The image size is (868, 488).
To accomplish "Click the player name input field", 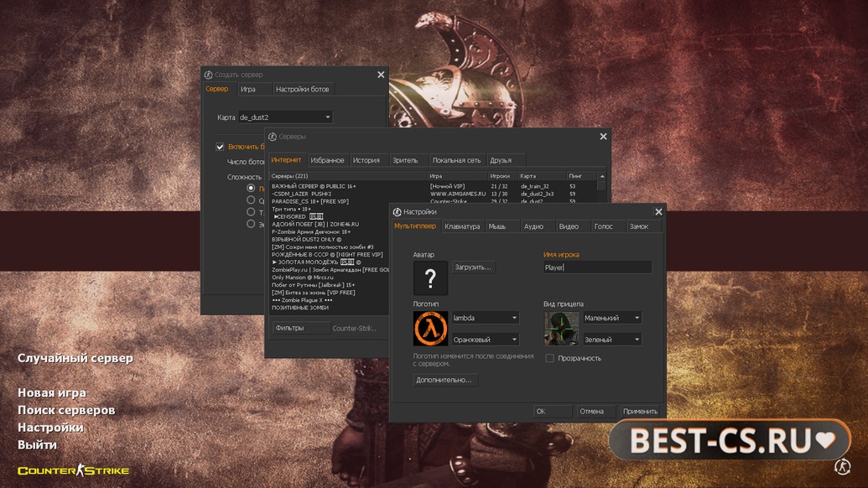I will tap(597, 267).
